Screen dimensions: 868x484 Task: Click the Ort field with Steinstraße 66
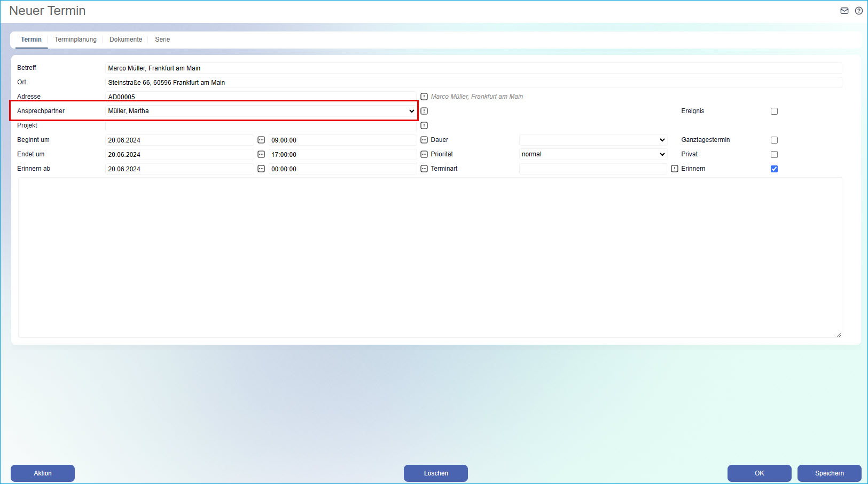tap(473, 82)
